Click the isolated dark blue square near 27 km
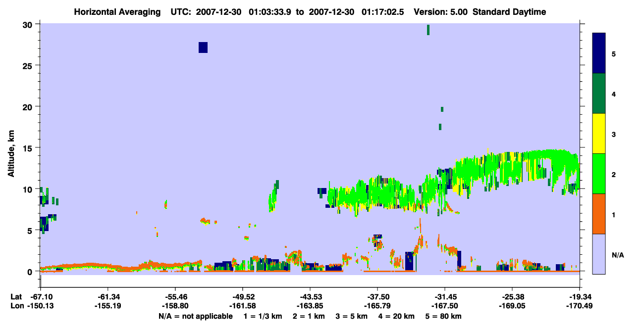The height and width of the screenshot is (330, 644). coord(203,47)
